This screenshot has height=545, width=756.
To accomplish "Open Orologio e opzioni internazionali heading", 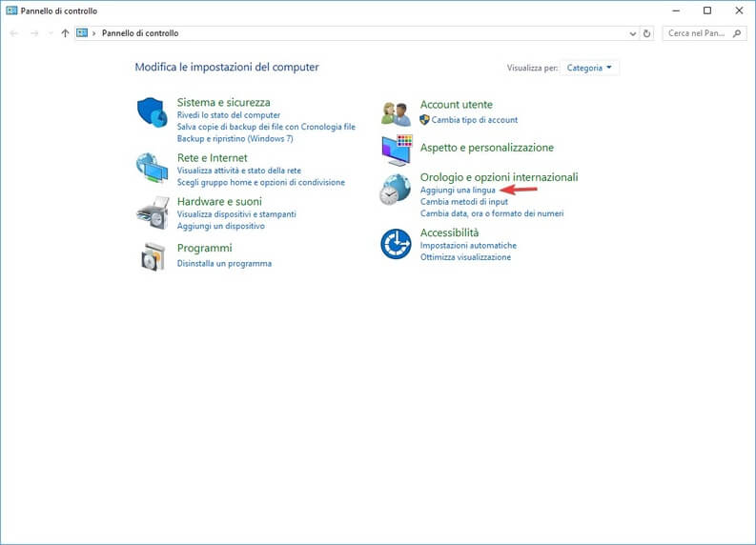I will (499, 177).
